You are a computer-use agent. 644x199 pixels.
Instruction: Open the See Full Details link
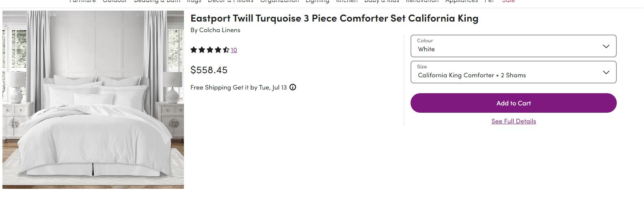click(513, 121)
